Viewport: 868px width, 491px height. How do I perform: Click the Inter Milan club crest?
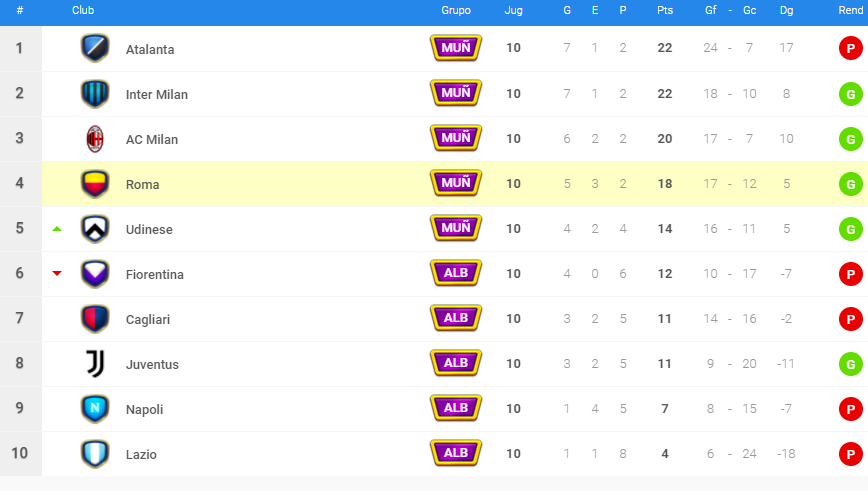95,94
